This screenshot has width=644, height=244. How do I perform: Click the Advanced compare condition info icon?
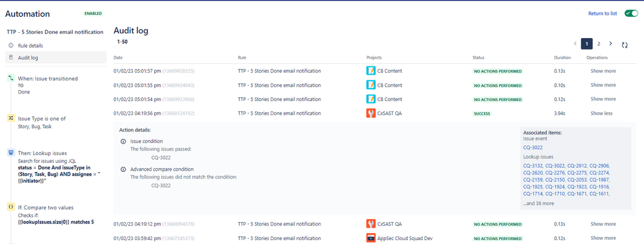pyautogui.click(x=122, y=169)
